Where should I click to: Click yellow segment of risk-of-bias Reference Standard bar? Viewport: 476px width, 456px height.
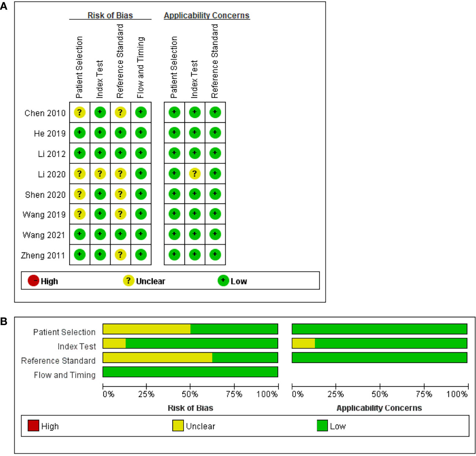158,357
